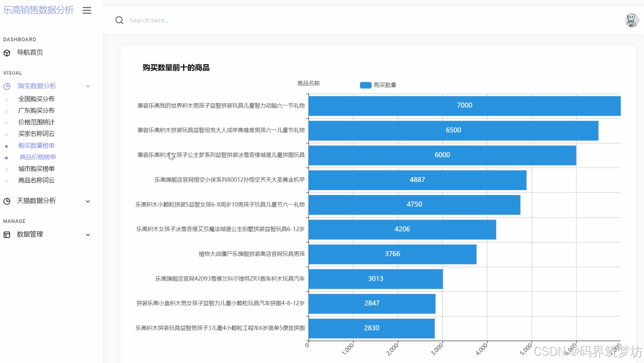The image size is (644, 363).
Task: Click the pie chart icon beside 天猫数据分析
Action: pos(7,201)
